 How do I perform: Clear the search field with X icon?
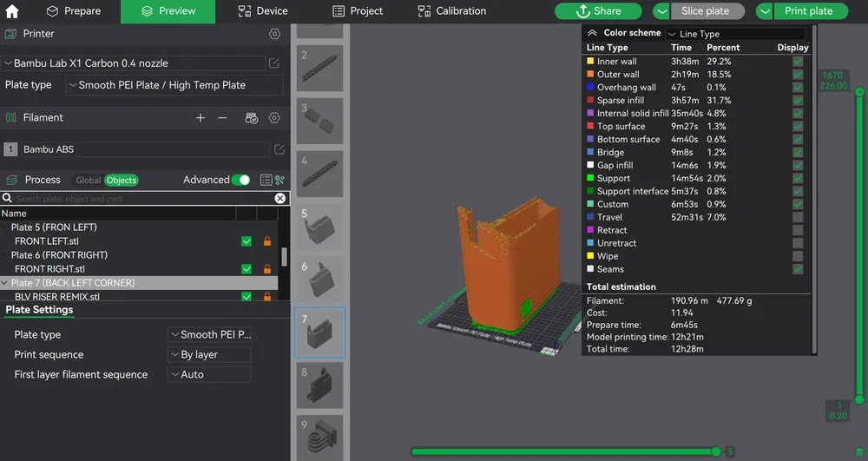(x=280, y=198)
